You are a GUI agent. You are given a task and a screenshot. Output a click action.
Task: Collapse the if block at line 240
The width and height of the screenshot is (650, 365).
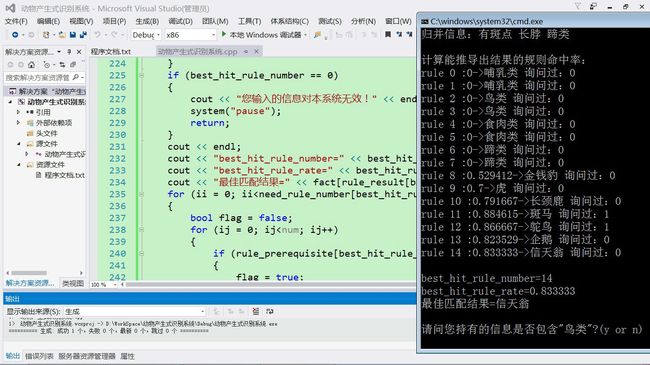pos(141,253)
